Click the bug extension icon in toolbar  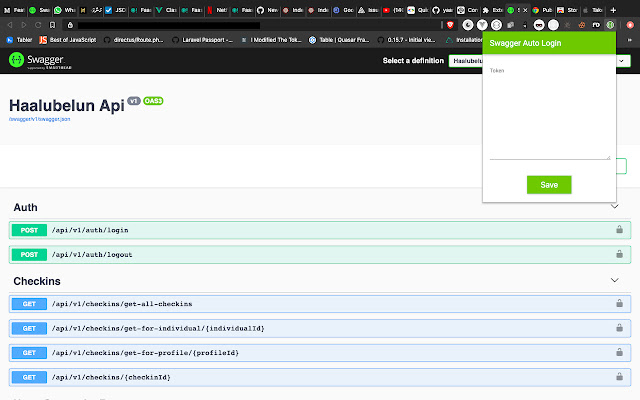[567, 25]
